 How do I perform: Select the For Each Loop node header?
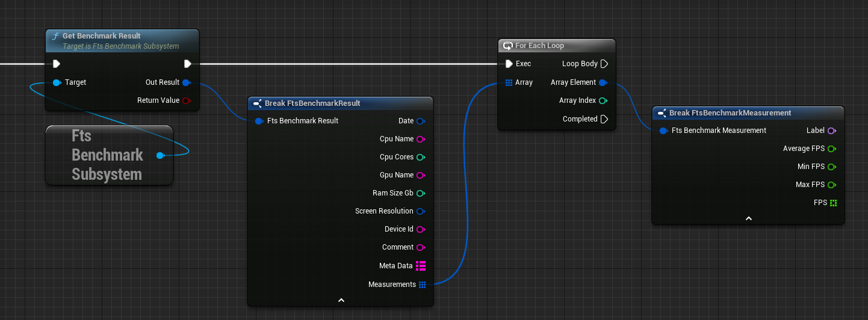[539, 46]
